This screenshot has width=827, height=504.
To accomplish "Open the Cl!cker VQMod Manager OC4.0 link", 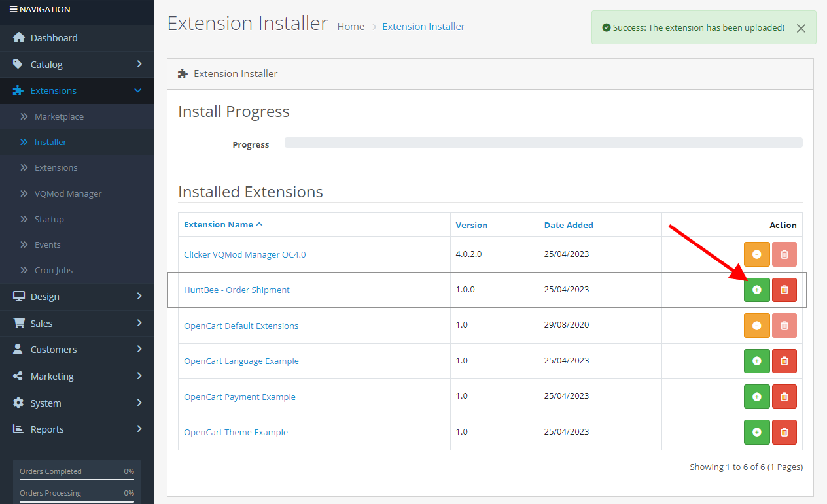I will 245,254.
